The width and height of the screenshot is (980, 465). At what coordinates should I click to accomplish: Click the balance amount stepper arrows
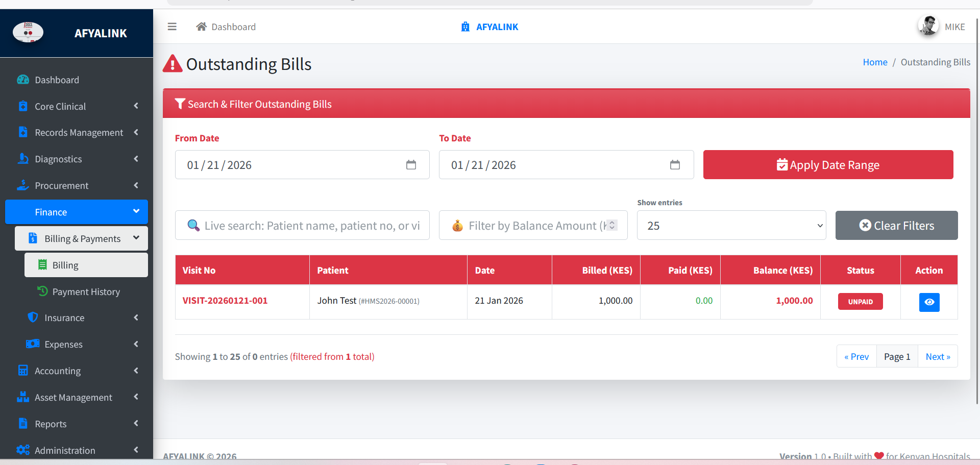[612, 225]
